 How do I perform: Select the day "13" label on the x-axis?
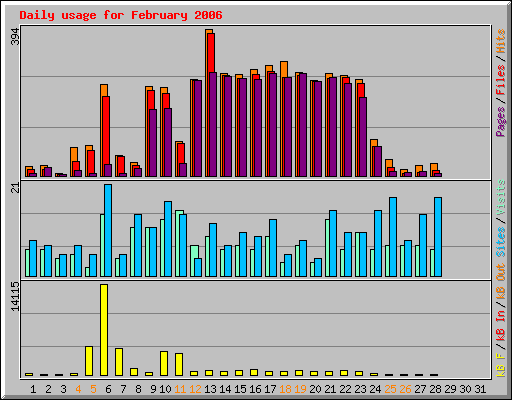click(x=210, y=389)
